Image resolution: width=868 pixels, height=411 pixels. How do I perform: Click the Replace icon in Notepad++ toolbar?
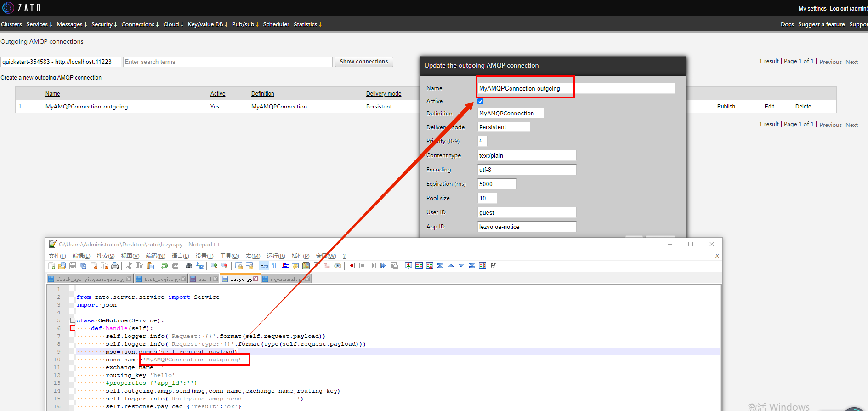pyautogui.click(x=200, y=266)
